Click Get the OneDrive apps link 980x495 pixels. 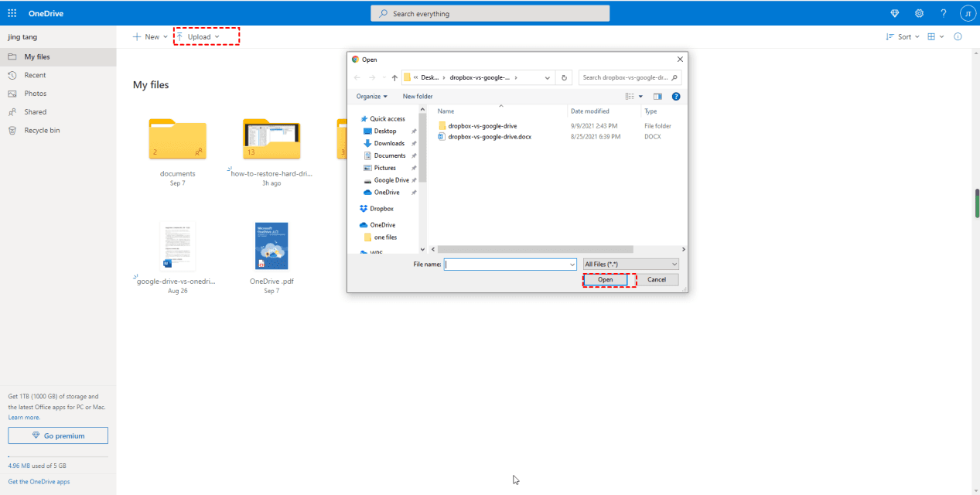[39, 481]
